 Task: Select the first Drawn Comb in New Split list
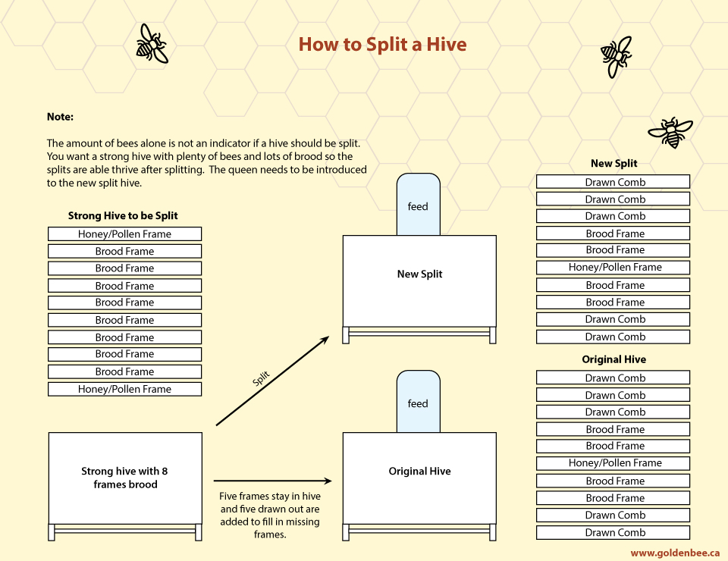[613, 182]
